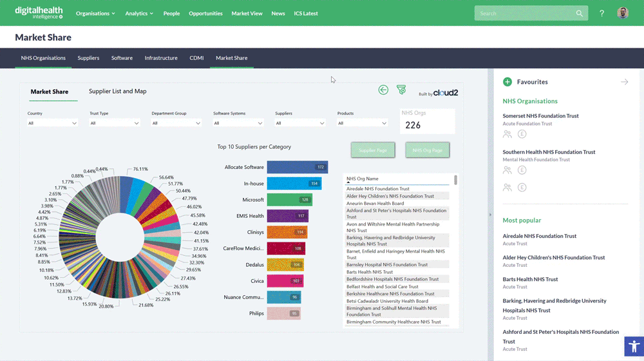Viewport: 644px width, 361px height.
Task: Open the Airedale NHS Foundation Trust popular link
Action: [539, 236]
